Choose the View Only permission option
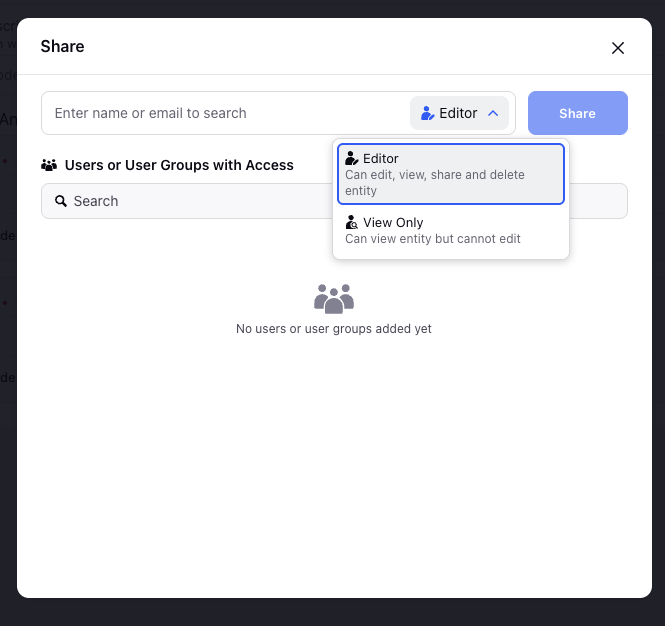This screenshot has width=665, height=626. click(x=451, y=230)
